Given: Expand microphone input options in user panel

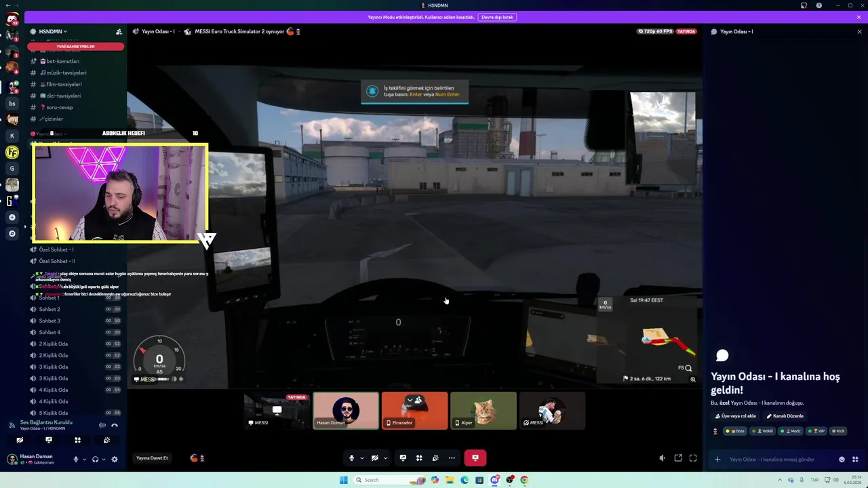Looking at the screenshot, I should (x=84, y=460).
